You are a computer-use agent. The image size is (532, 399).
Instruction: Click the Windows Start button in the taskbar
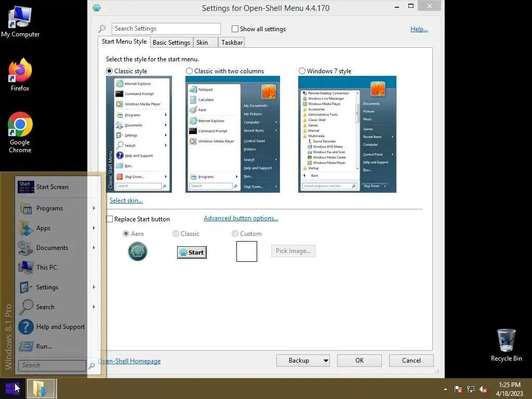click(12, 389)
